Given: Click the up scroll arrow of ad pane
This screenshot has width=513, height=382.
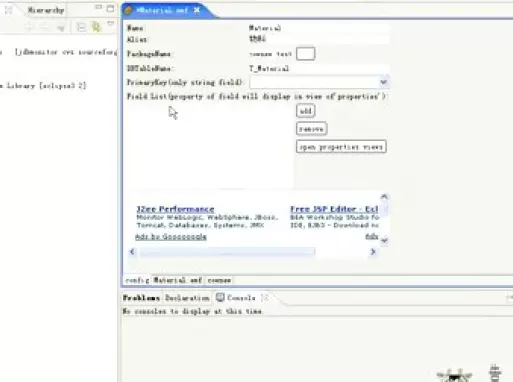Looking at the screenshot, I should [384, 197].
